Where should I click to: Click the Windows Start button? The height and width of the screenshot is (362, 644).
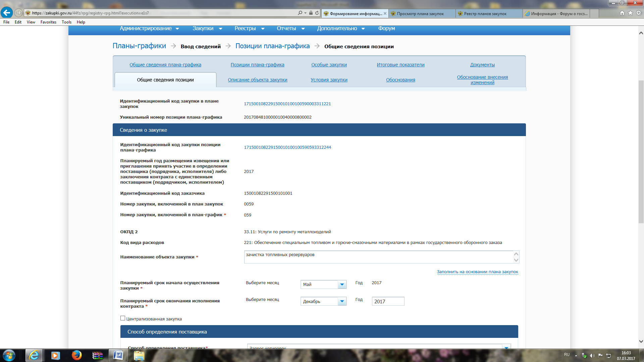point(9,355)
